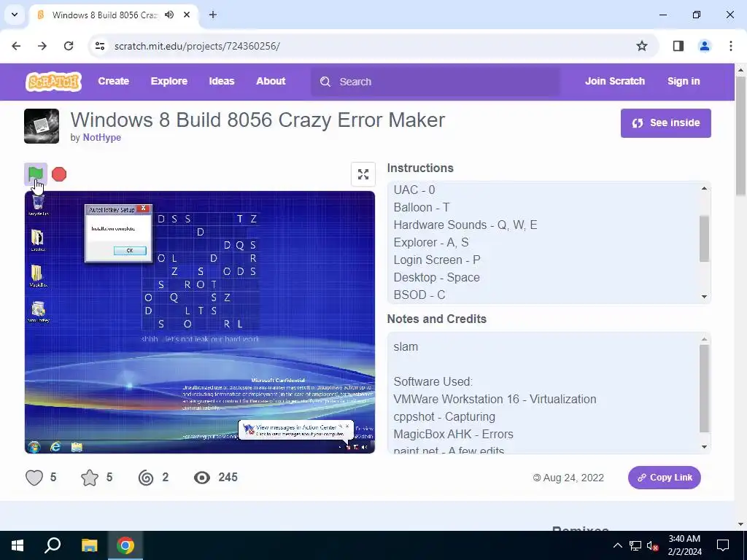
Task: Bookmark this tab with star icon
Action: click(642, 46)
